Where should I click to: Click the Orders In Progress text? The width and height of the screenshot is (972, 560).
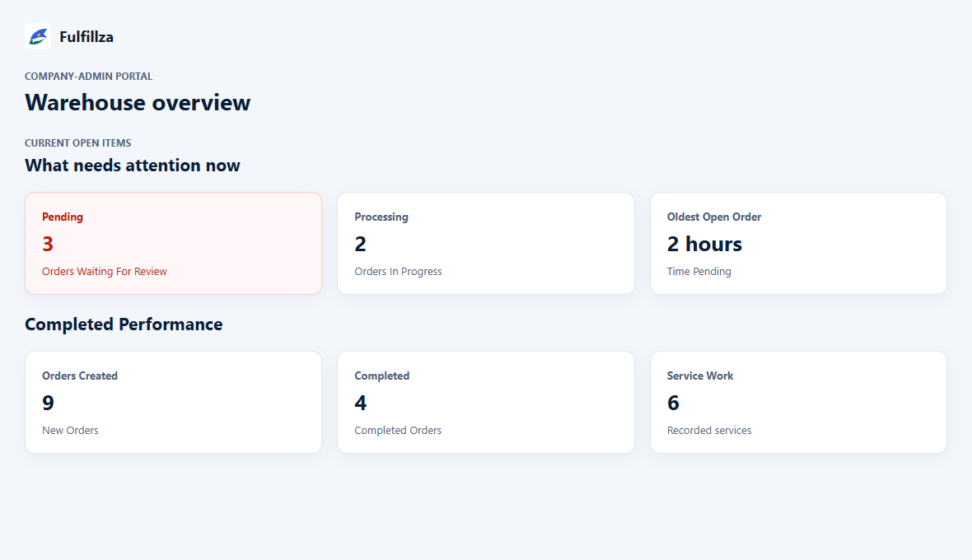[x=398, y=271]
